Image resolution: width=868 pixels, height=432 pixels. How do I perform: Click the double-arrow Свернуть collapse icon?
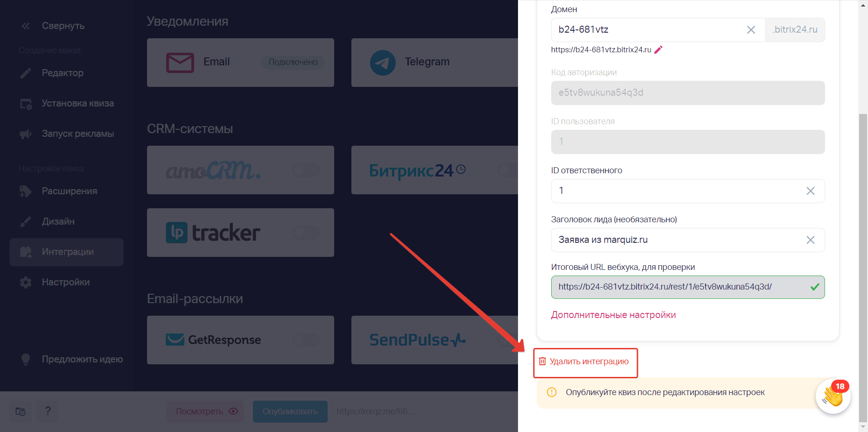tap(26, 26)
